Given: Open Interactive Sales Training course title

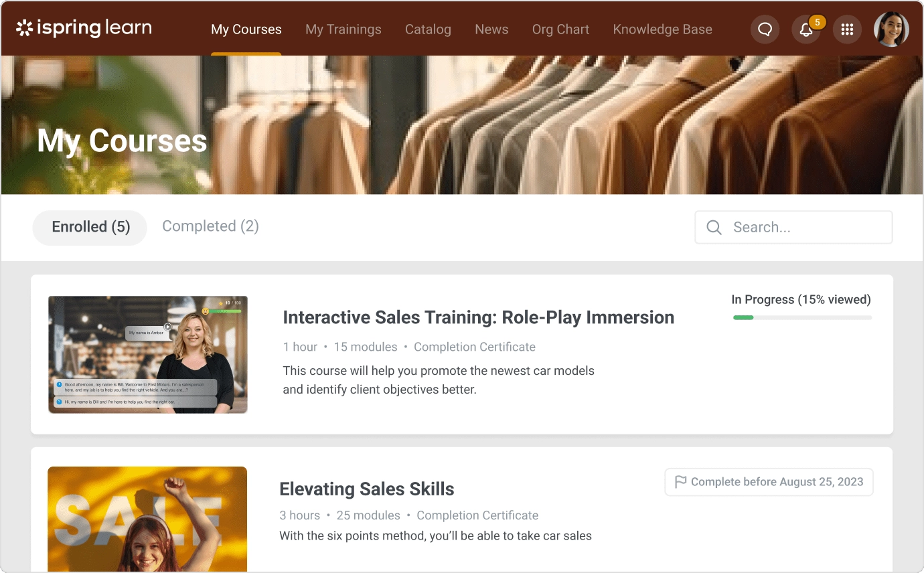Looking at the screenshot, I should point(478,317).
